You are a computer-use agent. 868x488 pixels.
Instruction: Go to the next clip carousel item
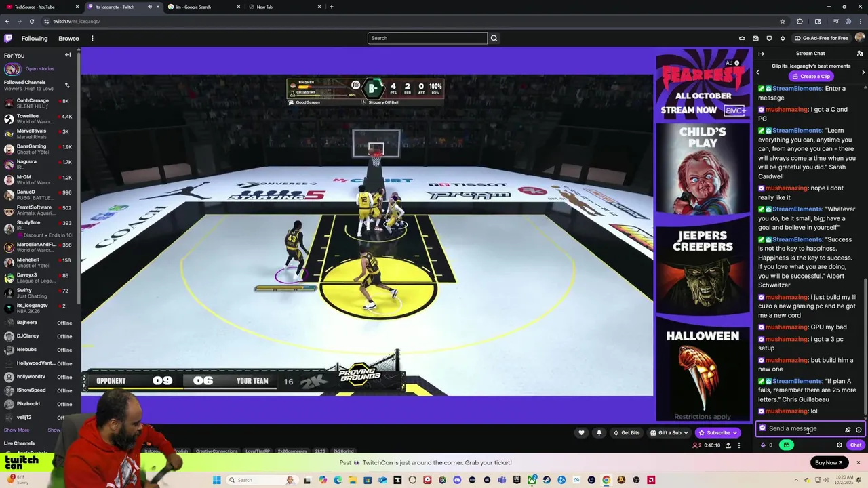(x=863, y=72)
